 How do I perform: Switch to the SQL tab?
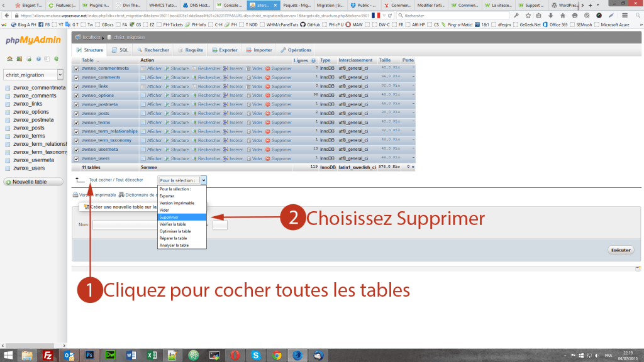point(120,50)
